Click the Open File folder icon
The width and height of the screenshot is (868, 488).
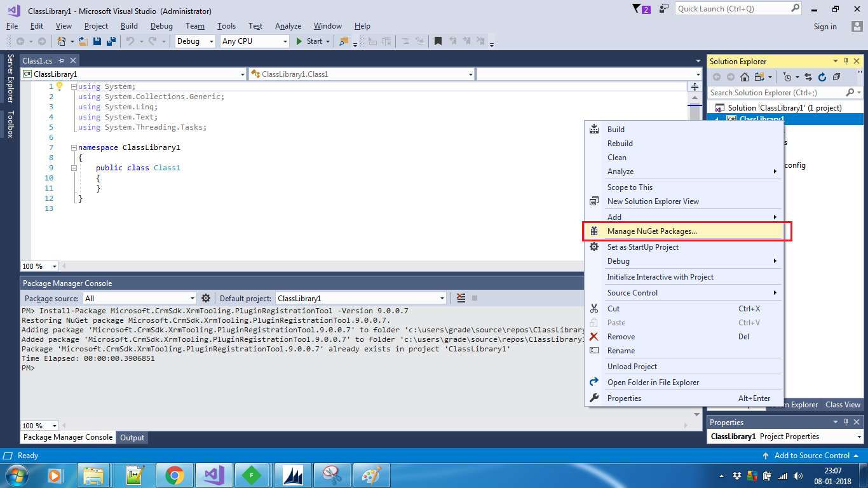pos(83,41)
